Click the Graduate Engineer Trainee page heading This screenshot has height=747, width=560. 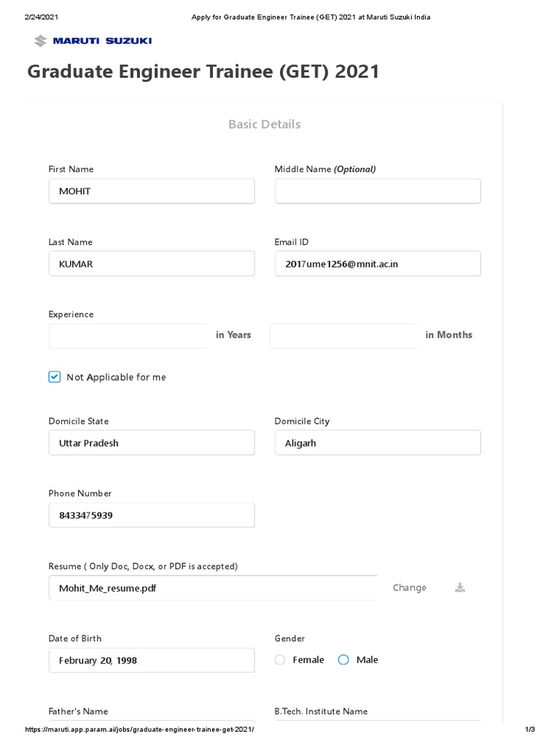click(203, 71)
